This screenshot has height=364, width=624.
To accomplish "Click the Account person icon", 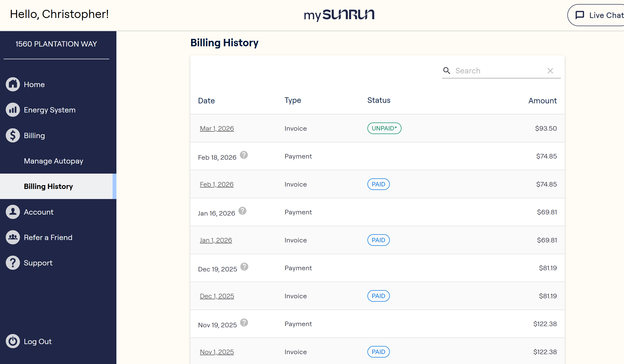I will (x=13, y=212).
